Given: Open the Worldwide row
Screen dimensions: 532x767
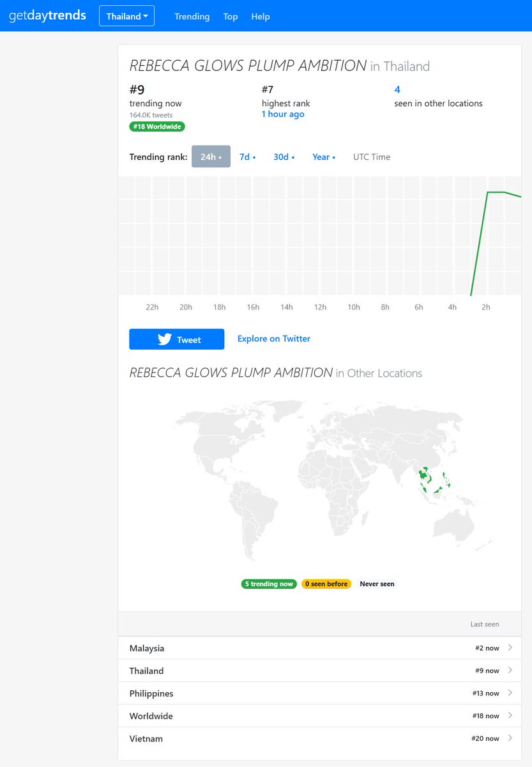Looking at the screenshot, I should (320, 716).
